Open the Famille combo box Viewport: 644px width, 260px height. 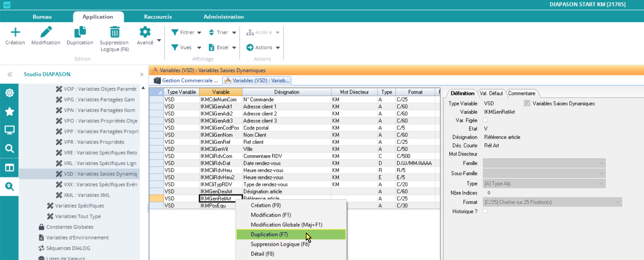tap(544, 163)
